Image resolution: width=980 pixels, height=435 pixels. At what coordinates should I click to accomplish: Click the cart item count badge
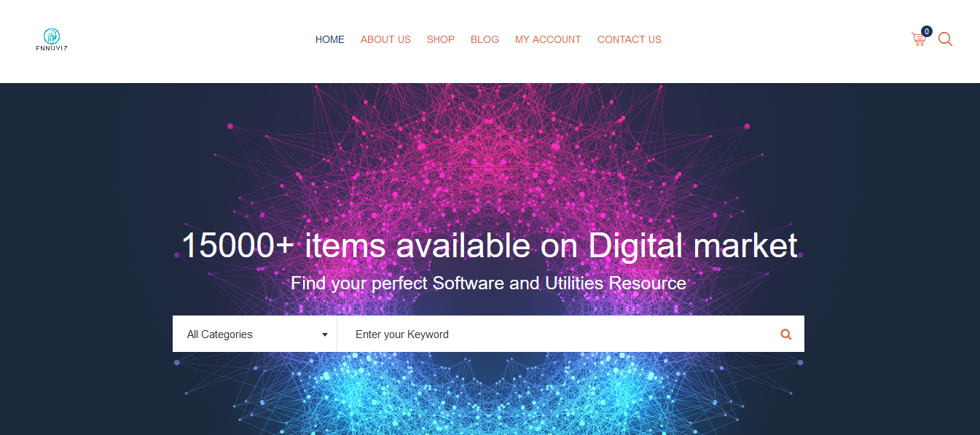coord(927,31)
